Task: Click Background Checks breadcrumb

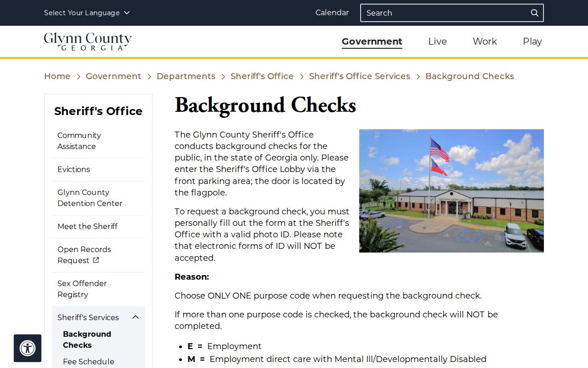Action: click(x=469, y=76)
